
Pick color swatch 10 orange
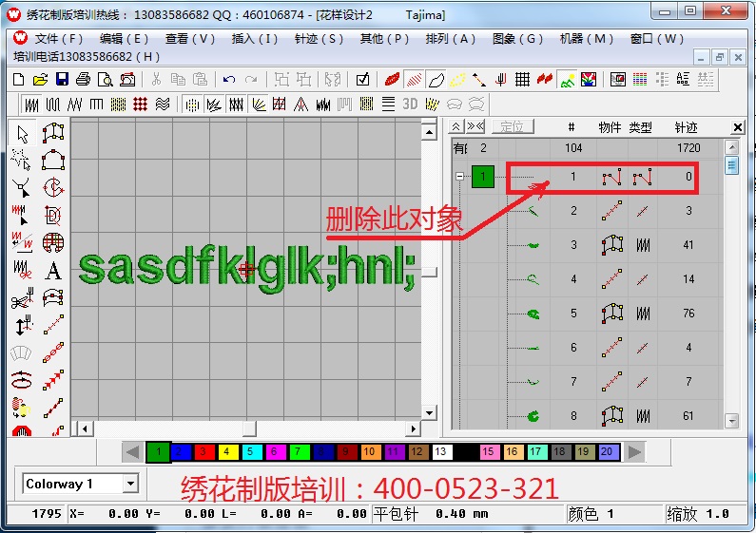(x=369, y=452)
